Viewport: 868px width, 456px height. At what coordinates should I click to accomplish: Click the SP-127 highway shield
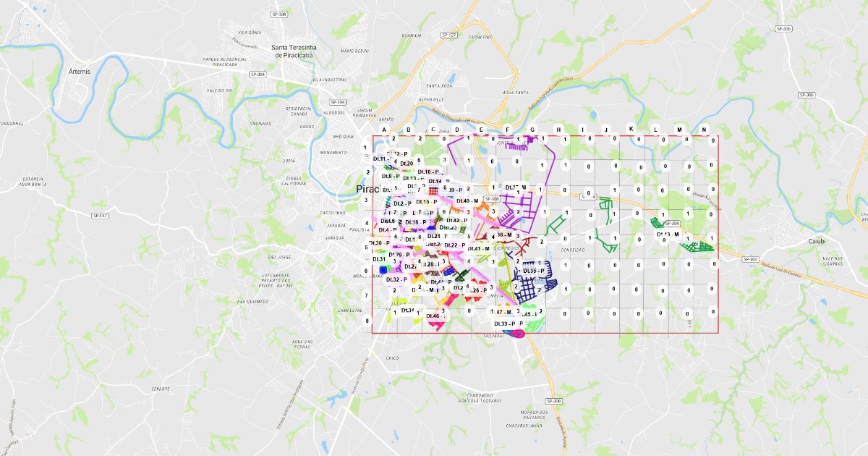(449, 35)
